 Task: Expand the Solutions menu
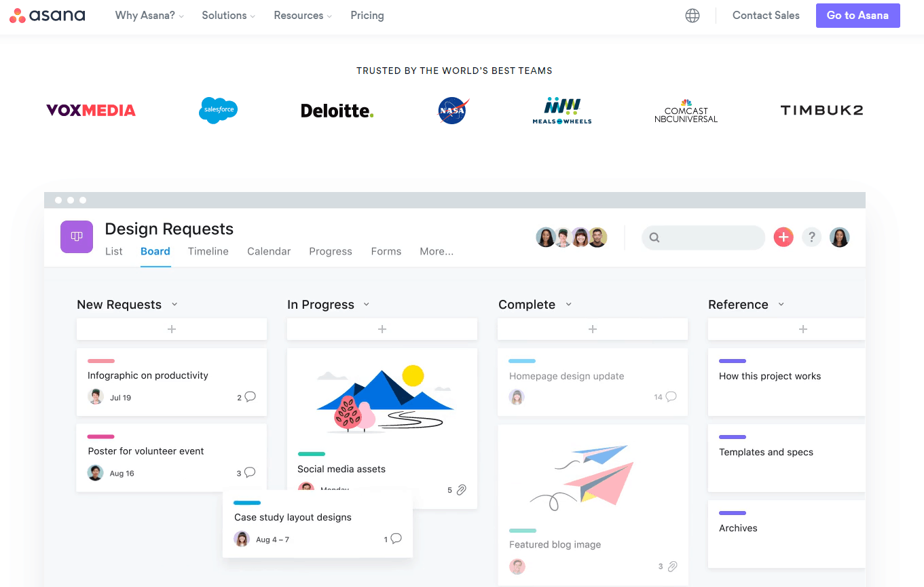[x=228, y=15]
